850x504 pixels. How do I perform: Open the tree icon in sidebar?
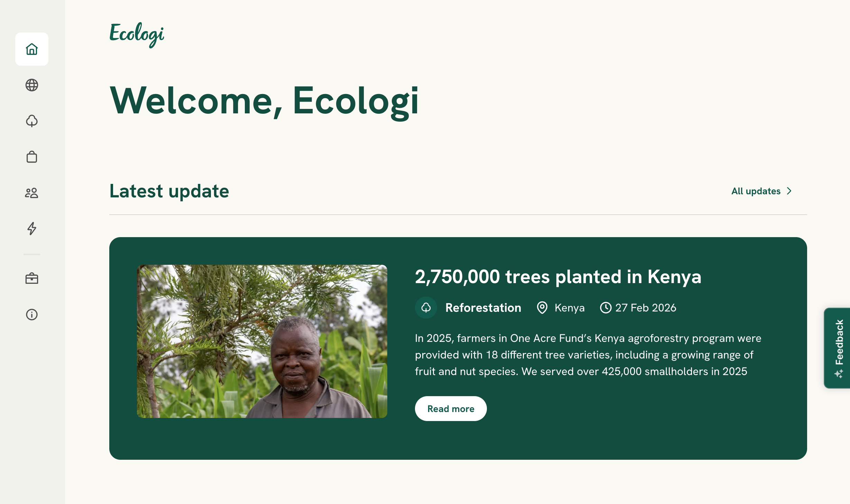[32, 121]
